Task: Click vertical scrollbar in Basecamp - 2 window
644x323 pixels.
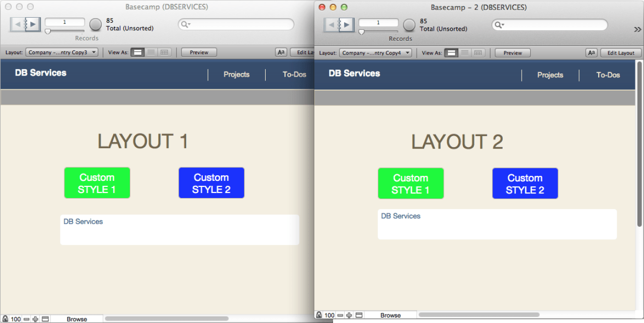Action: pos(639,144)
